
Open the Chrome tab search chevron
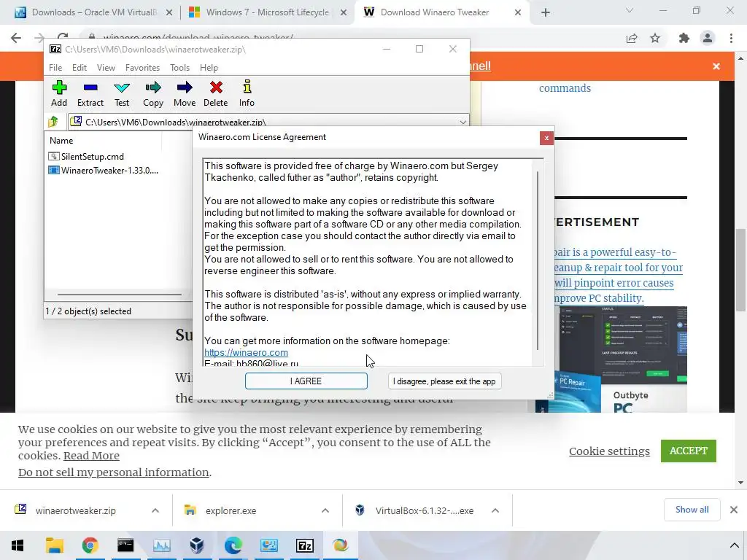pos(630,10)
